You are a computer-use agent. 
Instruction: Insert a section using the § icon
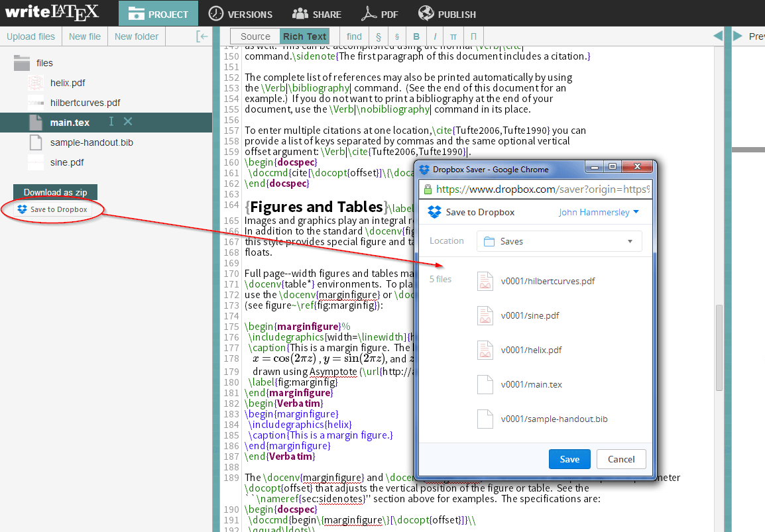click(378, 36)
